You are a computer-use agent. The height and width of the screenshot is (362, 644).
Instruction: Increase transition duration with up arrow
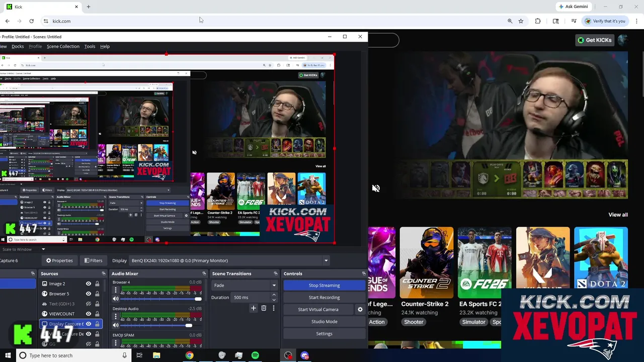[x=274, y=295]
